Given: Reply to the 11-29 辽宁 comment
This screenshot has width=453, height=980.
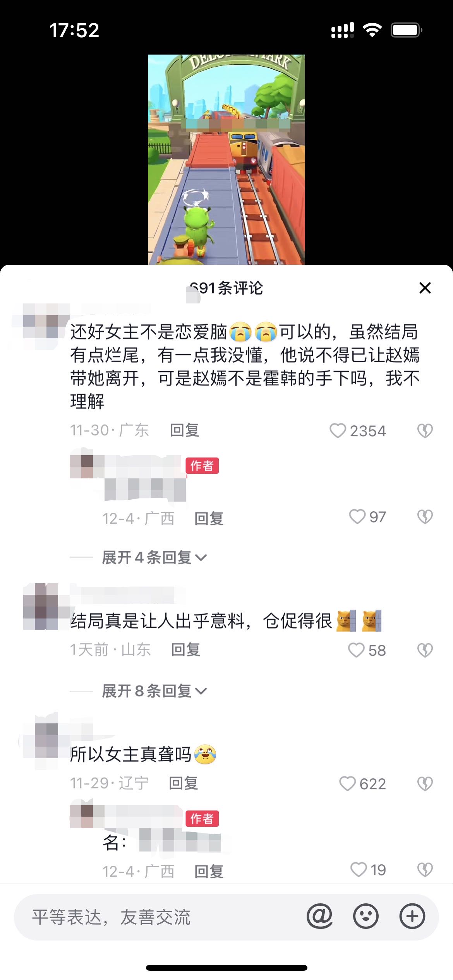Looking at the screenshot, I should [x=184, y=783].
